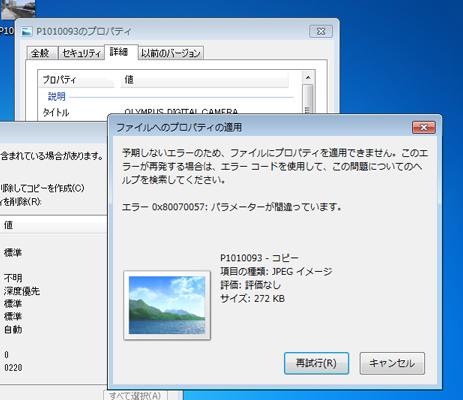Click the P1010093 properties title bar icon
The image size is (463, 400).
26,32
